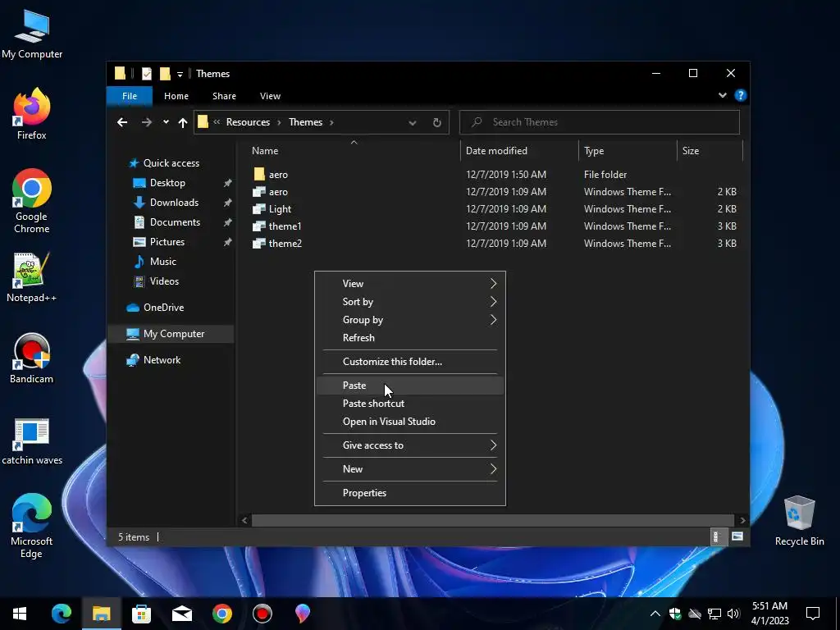
Task: Launch Firefox from the desktop
Action: pyautogui.click(x=32, y=114)
